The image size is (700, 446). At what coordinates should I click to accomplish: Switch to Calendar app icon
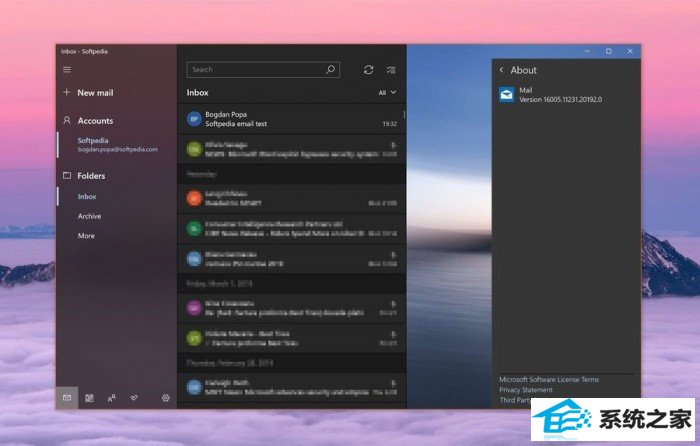click(x=89, y=398)
